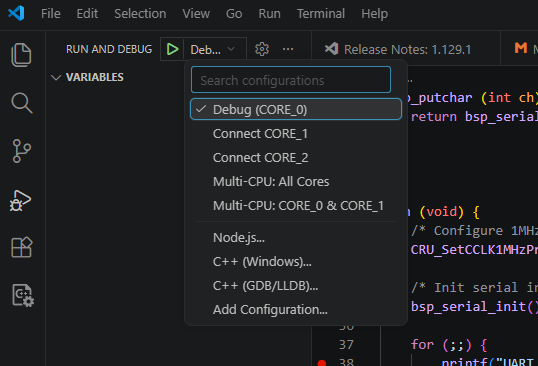
Task: Open the Explorer view in activity bar
Action: [21, 55]
